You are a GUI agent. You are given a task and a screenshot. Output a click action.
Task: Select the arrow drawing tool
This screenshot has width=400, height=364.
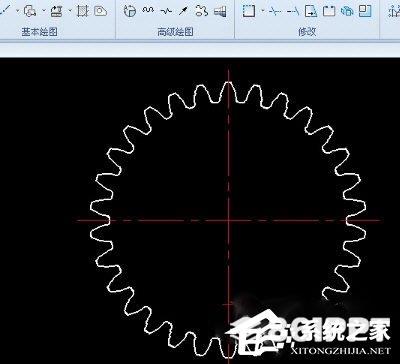[183, 11]
